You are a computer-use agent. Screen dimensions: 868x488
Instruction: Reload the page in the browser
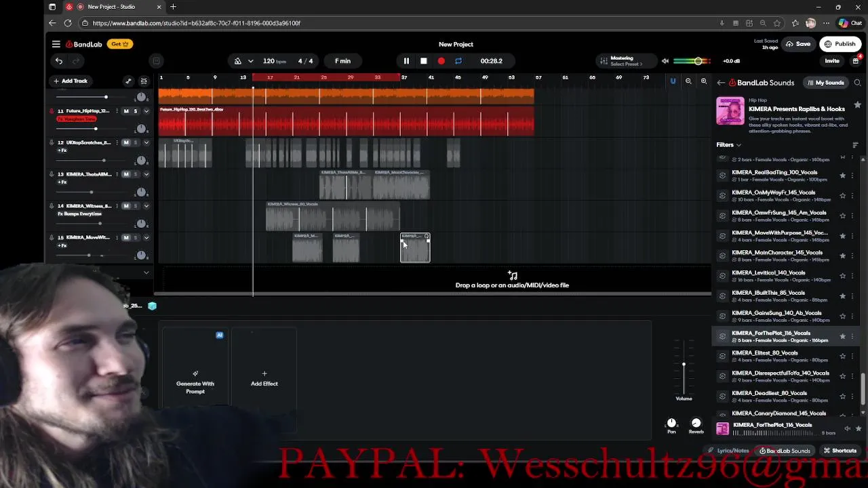point(68,23)
